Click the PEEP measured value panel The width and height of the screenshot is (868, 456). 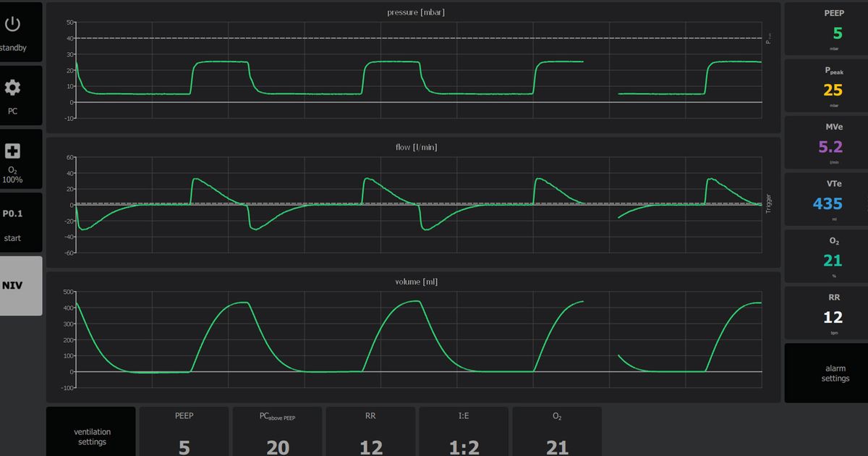click(x=826, y=29)
